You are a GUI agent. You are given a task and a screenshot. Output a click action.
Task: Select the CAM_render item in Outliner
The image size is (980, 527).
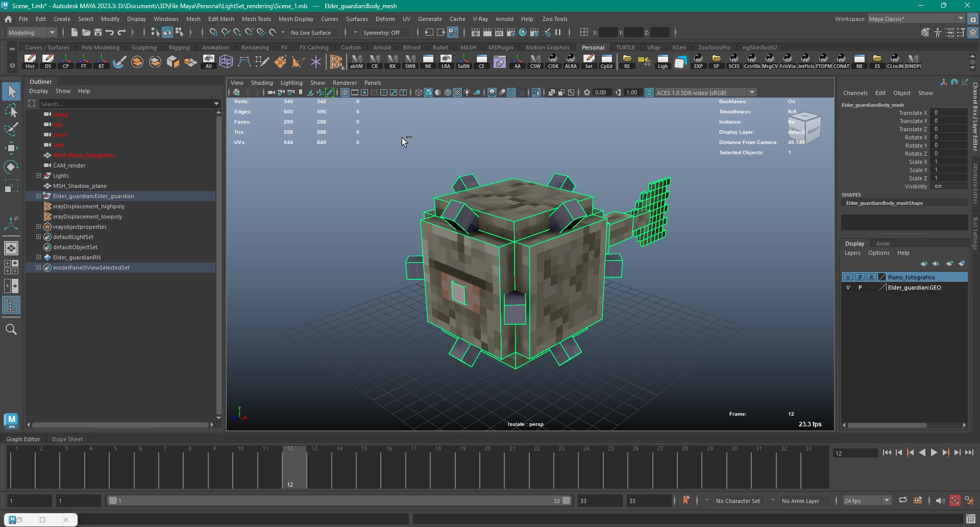(x=69, y=165)
